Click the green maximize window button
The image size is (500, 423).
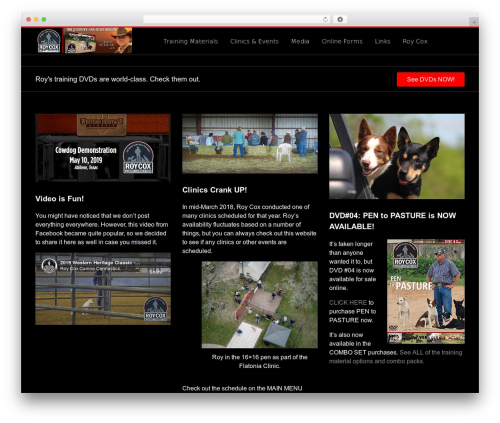pyautogui.click(x=44, y=19)
